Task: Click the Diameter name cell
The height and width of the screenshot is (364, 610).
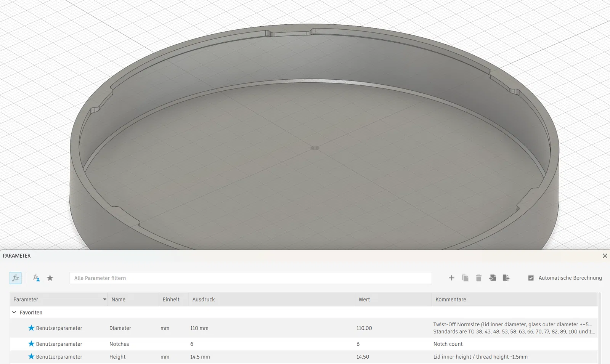Action: click(120, 328)
